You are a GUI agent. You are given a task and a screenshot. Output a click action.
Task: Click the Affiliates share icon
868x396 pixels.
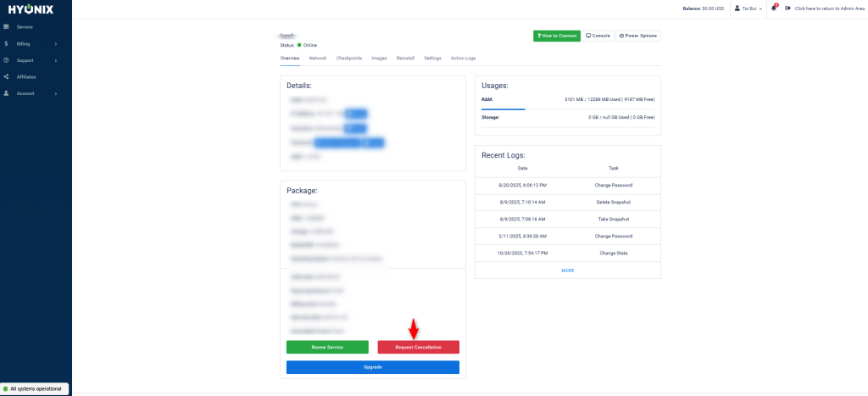click(7, 76)
